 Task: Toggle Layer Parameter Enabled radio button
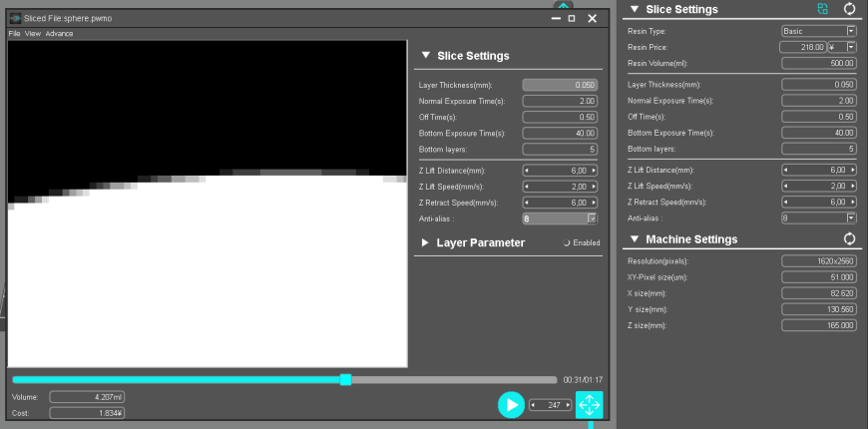567,243
